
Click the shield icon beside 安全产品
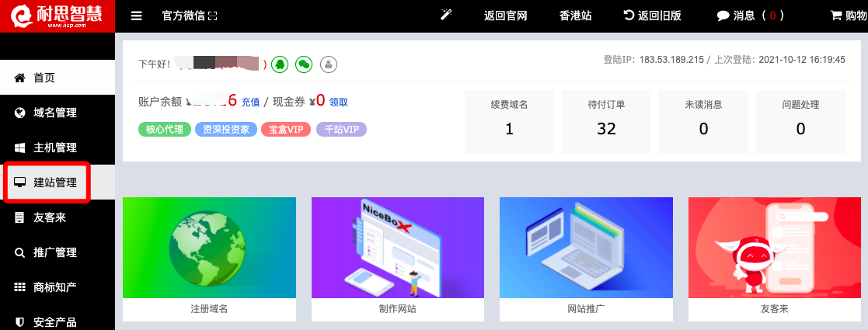pyautogui.click(x=20, y=321)
